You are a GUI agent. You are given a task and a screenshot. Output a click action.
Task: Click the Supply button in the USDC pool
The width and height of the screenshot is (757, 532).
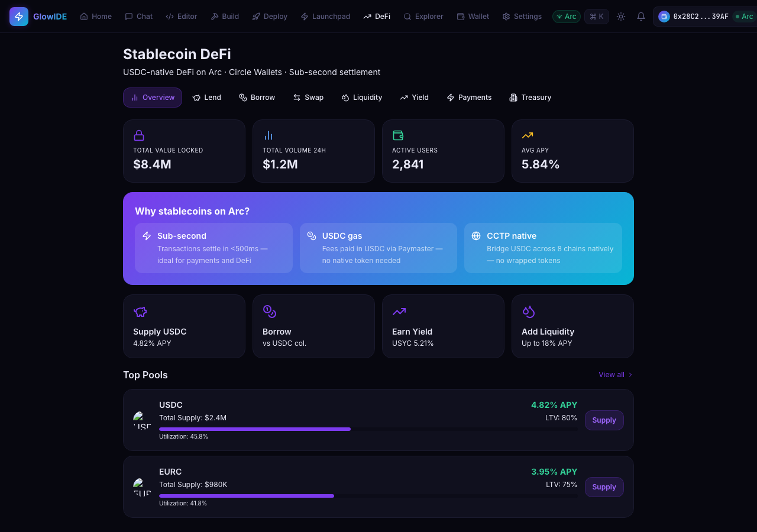(x=604, y=420)
